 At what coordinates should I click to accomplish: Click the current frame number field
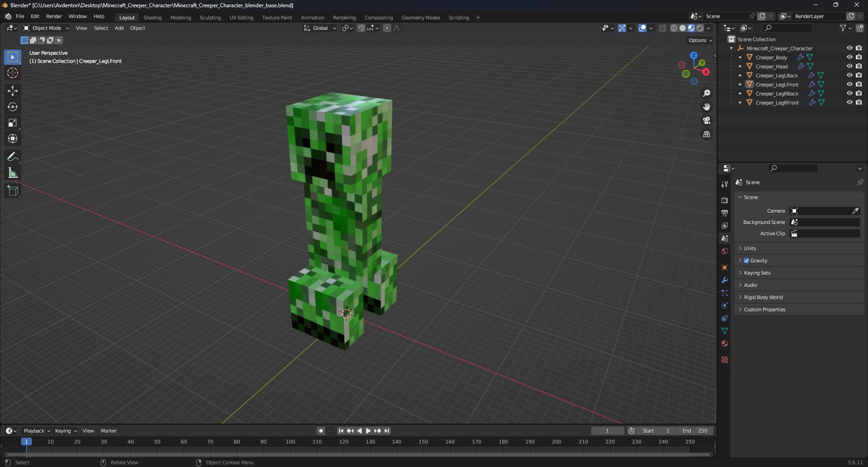[x=608, y=431]
